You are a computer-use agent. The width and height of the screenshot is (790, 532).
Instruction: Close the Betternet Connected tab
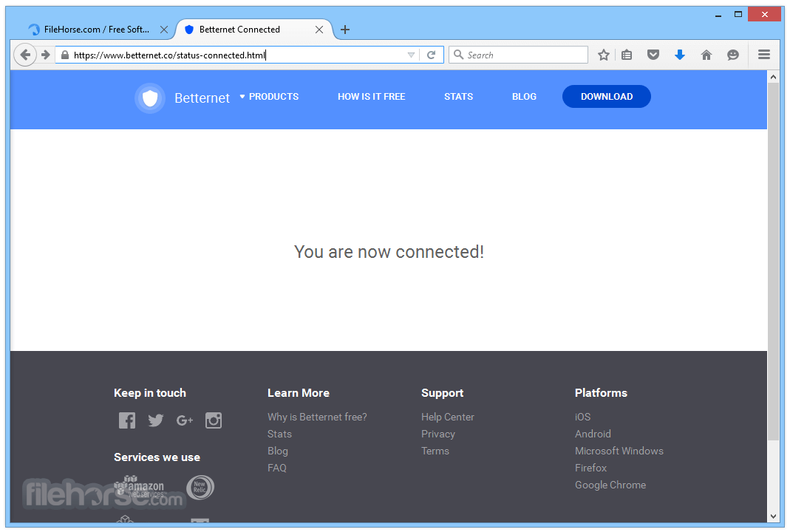(319, 30)
